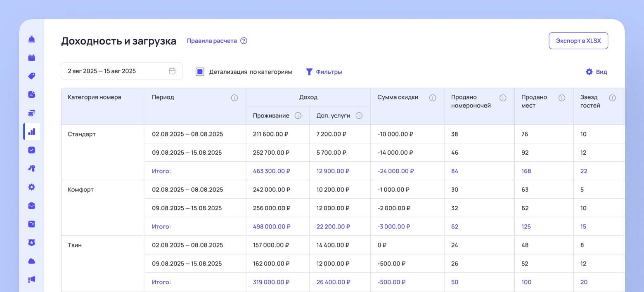The image size is (644, 292).
Task: Show info for the Период column
Action: click(234, 98)
